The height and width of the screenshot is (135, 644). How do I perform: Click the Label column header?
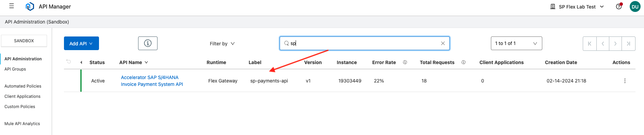tap(255, 62)
